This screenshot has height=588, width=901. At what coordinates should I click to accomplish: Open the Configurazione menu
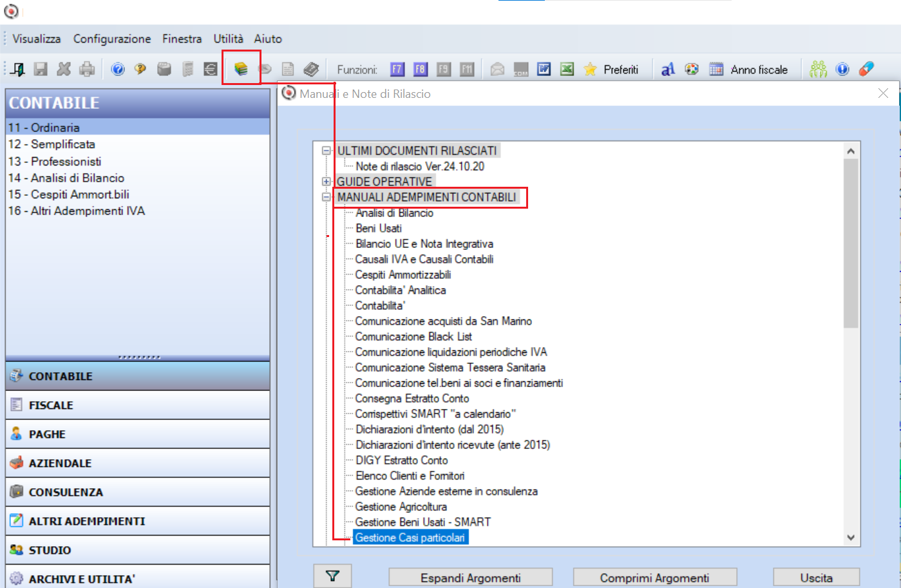coord(112,39)
